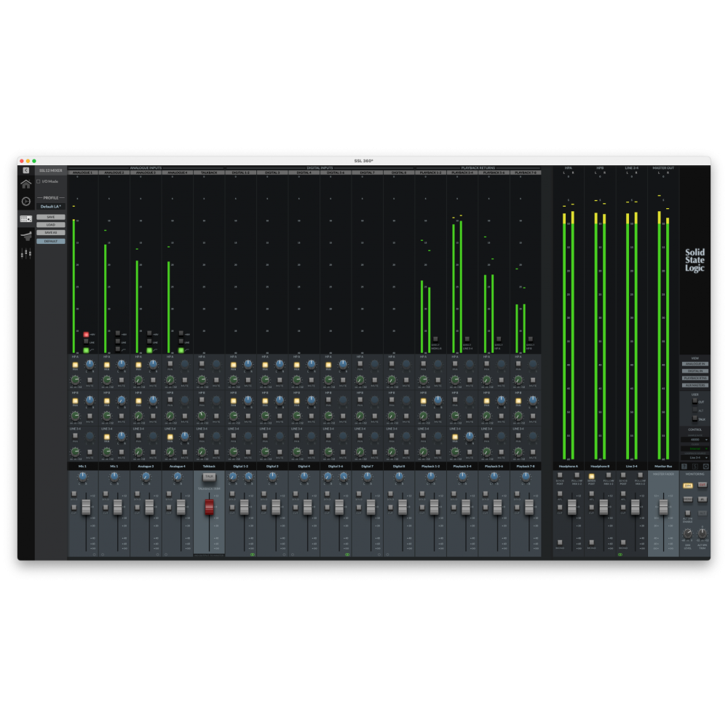This screenshot has height=728, width=728.
Task: Toggle Sends Post on Headphone B
Action: tap(591, 476)
